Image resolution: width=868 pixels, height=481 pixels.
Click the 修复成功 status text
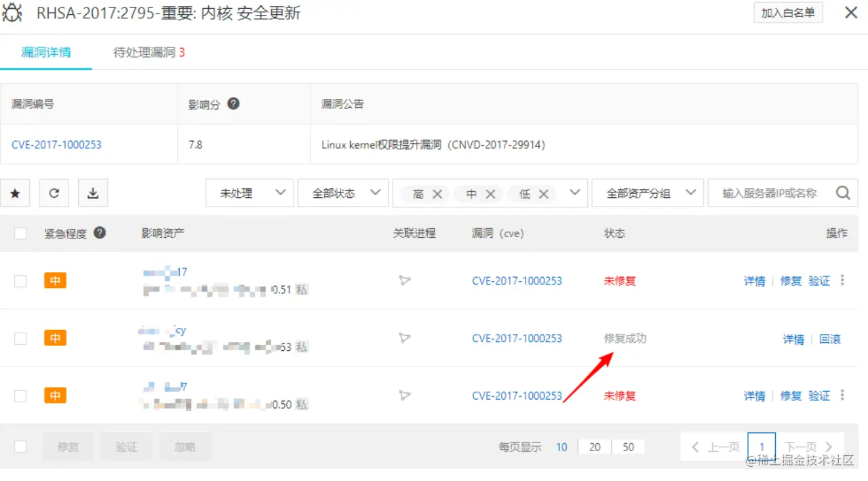pos(625,338)
